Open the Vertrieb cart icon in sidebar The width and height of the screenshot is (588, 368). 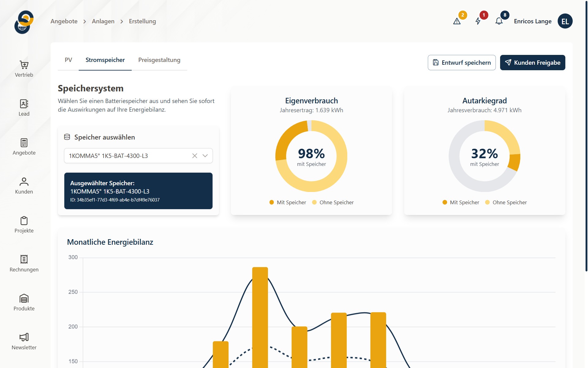coord(24,65)
